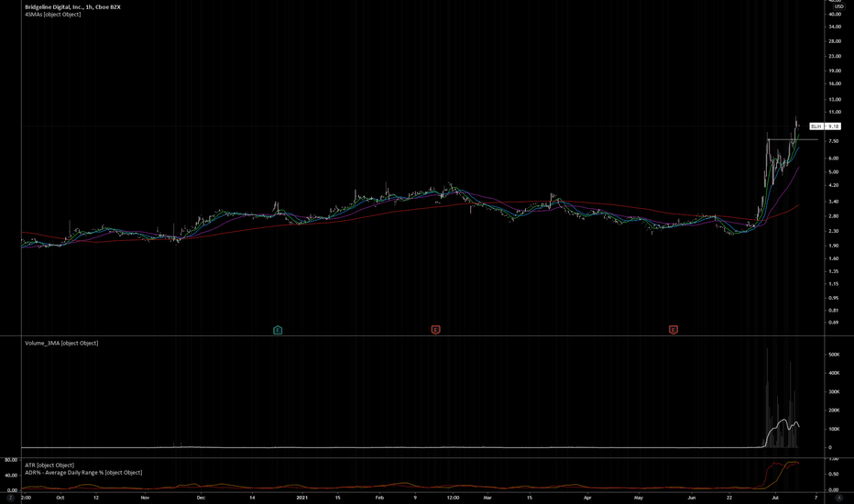Screen dimensions: 854x504
Task: Select the Volume_3MA indicator legend
Action: 61,343
